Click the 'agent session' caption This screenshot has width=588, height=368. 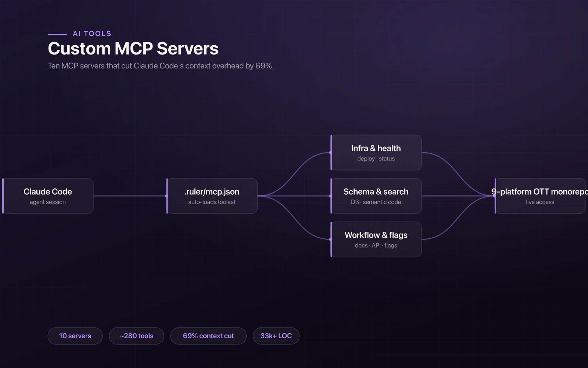pyautogui.click(x=48, y=202)
